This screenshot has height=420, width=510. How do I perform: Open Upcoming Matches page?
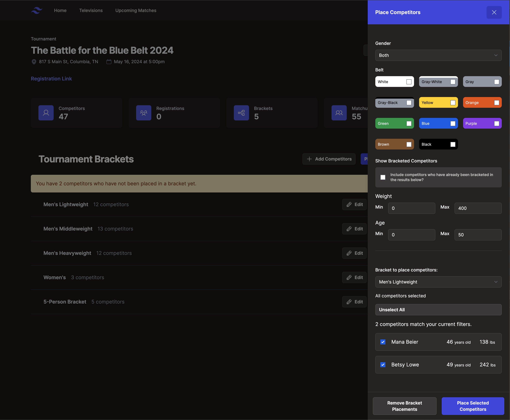[x=136, y=10]
